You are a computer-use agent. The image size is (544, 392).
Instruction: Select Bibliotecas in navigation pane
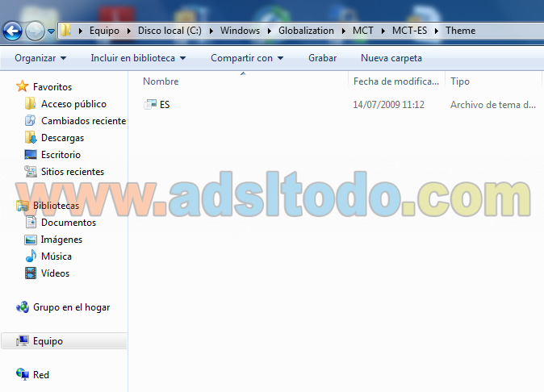tap(56, 206)
